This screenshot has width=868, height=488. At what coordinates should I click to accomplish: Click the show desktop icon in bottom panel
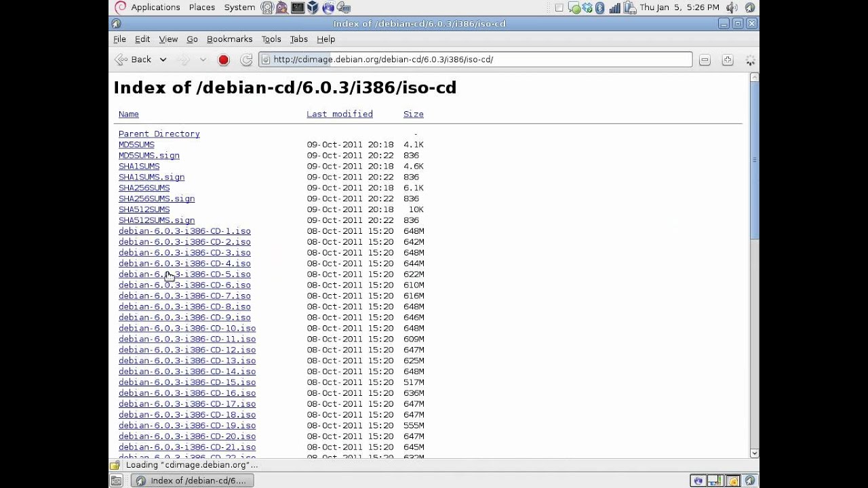[116, 481]
